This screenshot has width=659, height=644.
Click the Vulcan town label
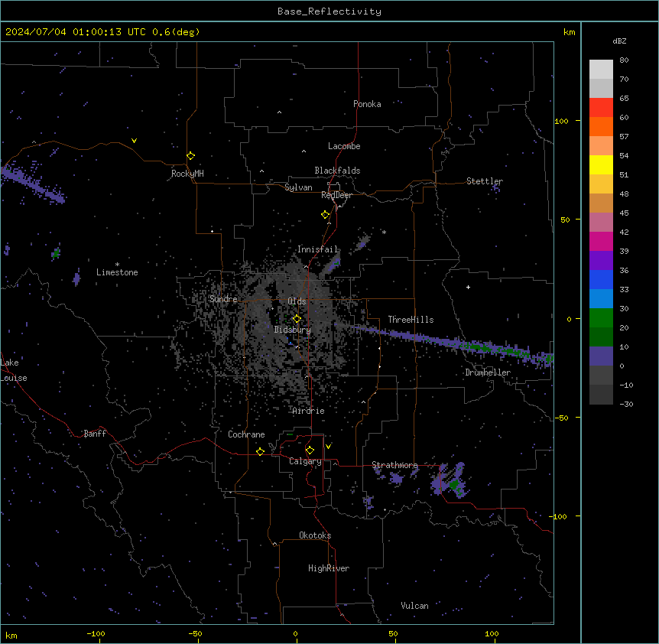pyautogui.click(x=414, y=606)
